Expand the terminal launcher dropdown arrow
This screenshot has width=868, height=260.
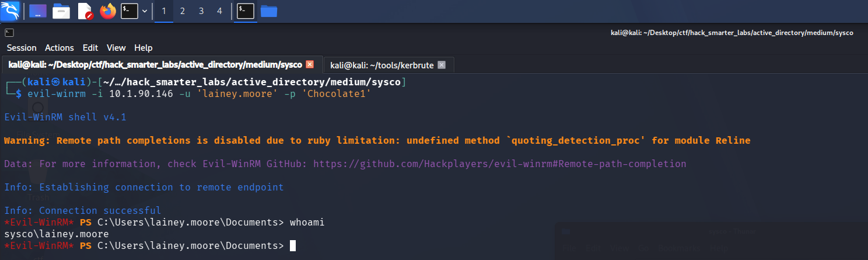click(x=144, y=11)
